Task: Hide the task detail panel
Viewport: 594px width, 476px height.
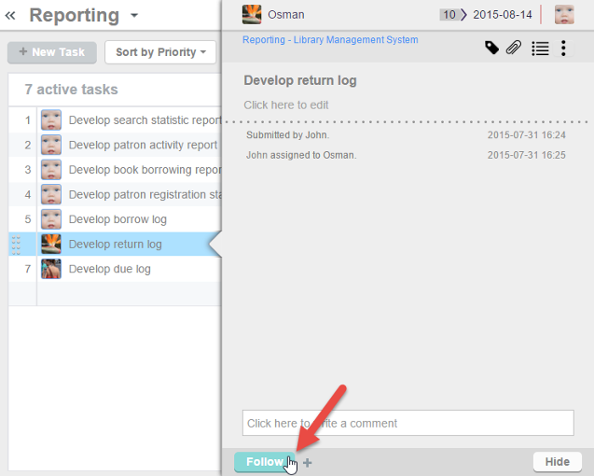Action: 557,462
